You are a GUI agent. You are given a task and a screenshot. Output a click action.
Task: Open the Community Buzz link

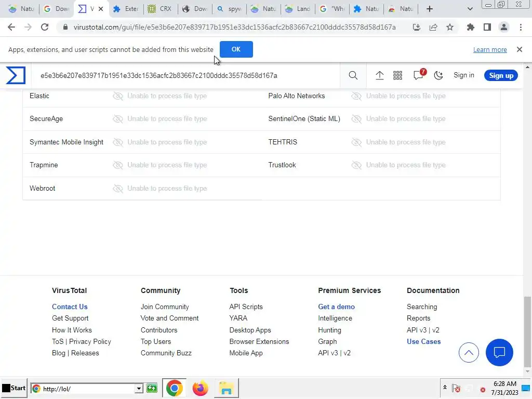click(x=166, y=353)
